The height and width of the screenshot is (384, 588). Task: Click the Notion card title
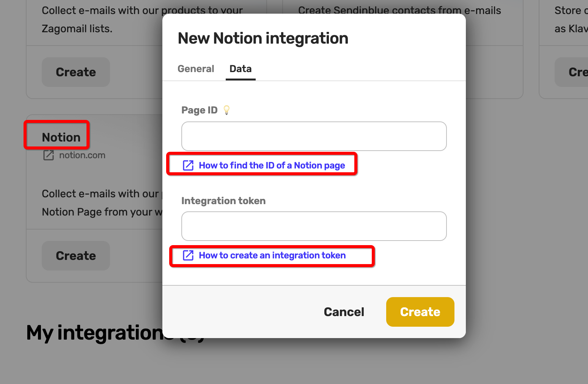(x=61, y=137)
